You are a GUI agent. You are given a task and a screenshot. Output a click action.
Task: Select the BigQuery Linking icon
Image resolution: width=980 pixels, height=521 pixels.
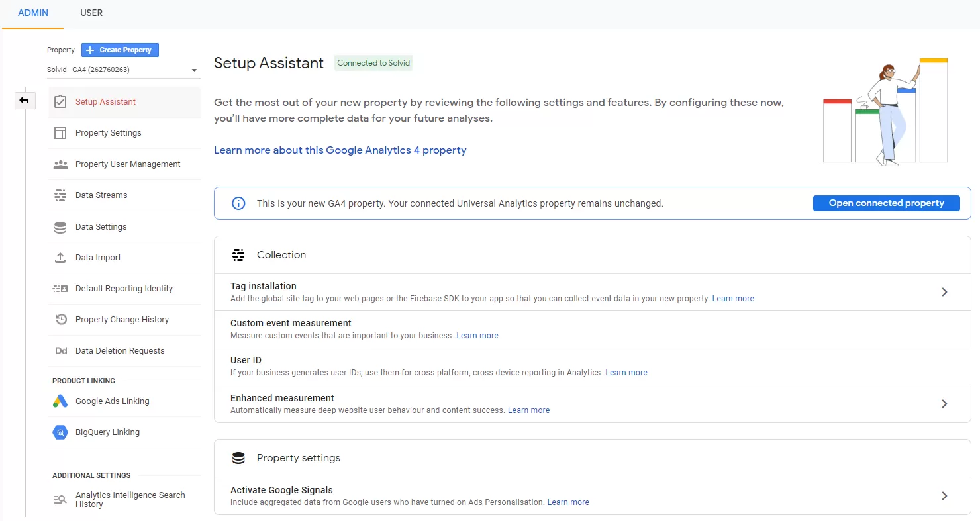(60, 432)
